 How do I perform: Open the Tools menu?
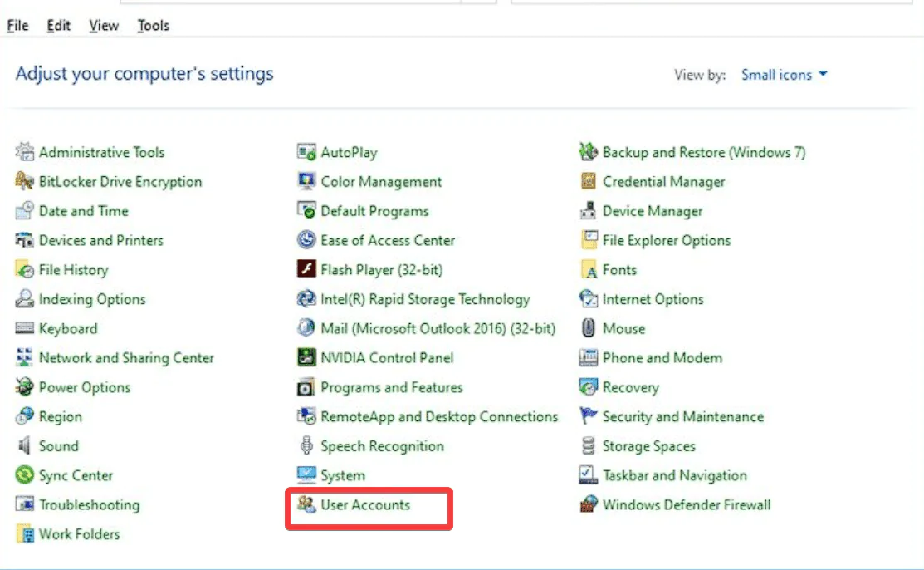click(153, 26)
